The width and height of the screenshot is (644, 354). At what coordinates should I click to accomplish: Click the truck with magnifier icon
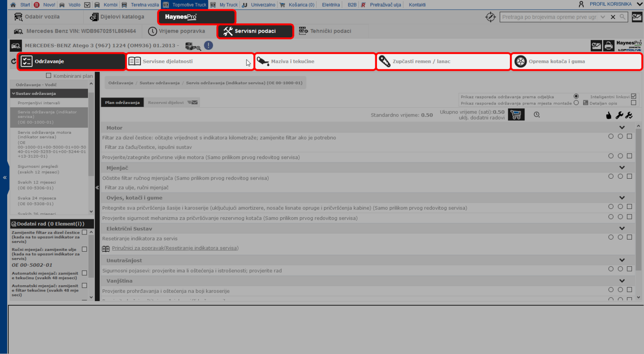click(x=193, y=46)
